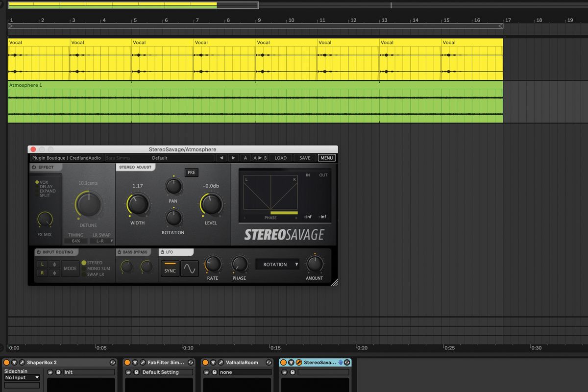Image resolution: width=588 pixels, height=392 pixels.
Task: Disable the ShaperBox 2 device activator
Action: click(6, 363)
